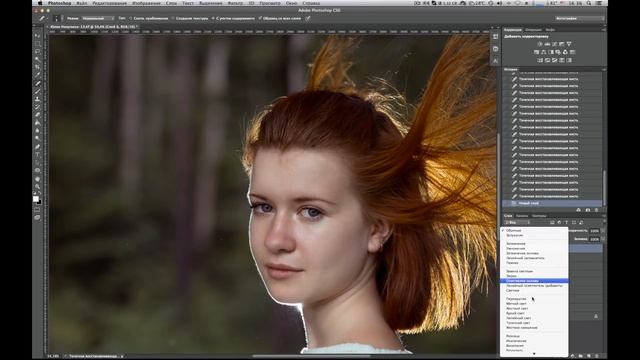Select the Hand tool

[37, 179]
